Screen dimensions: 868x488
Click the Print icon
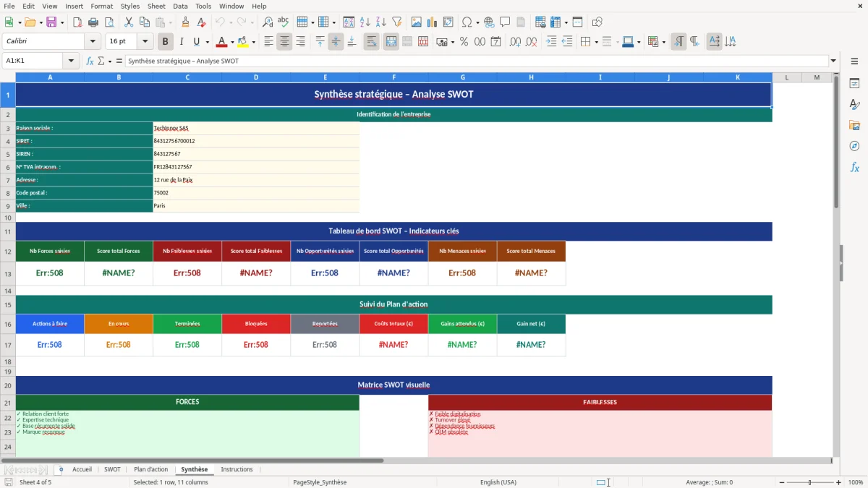tap(92, 22)
